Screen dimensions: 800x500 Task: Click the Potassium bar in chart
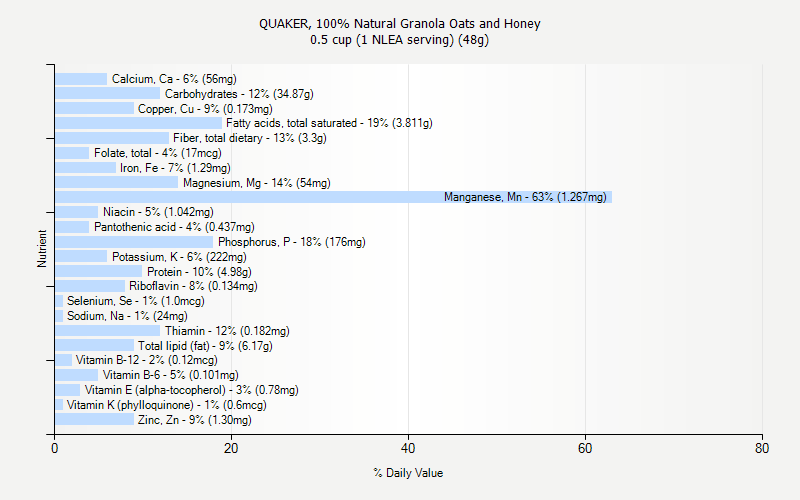[x=81, y=257]
